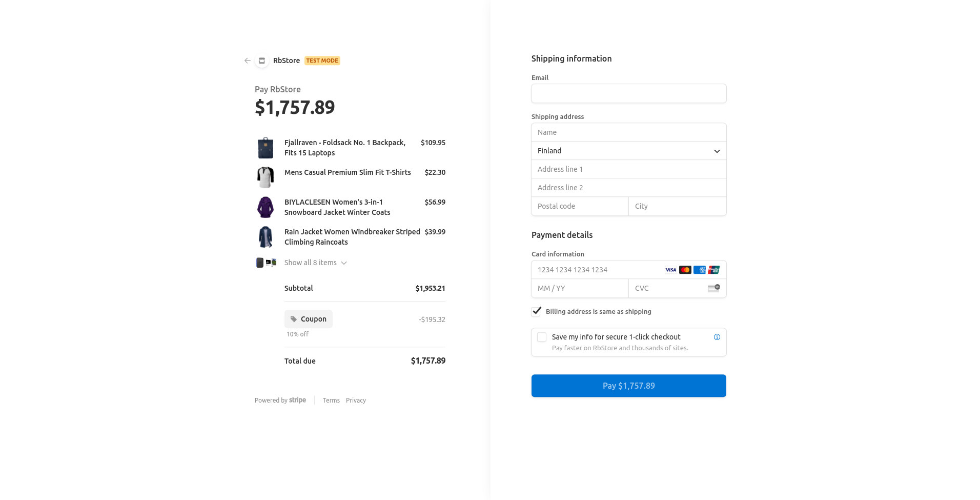This screenshot has height=500, width=980.
Task: Collapse the country selector chevron
Action: click(716, 150)
